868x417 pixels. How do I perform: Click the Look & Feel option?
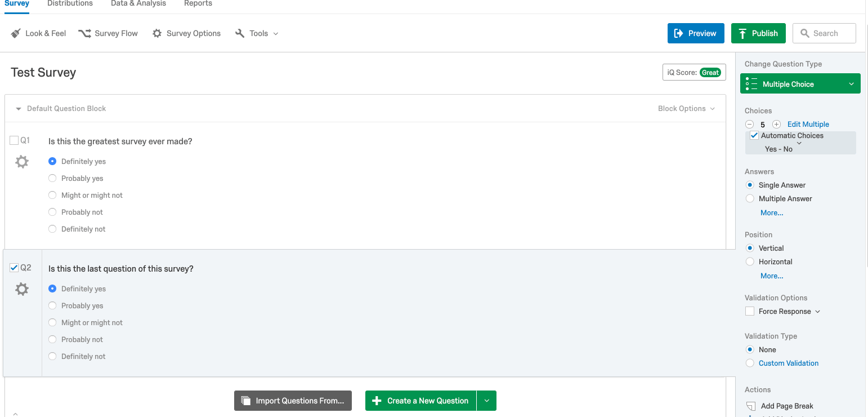[38, 33]
